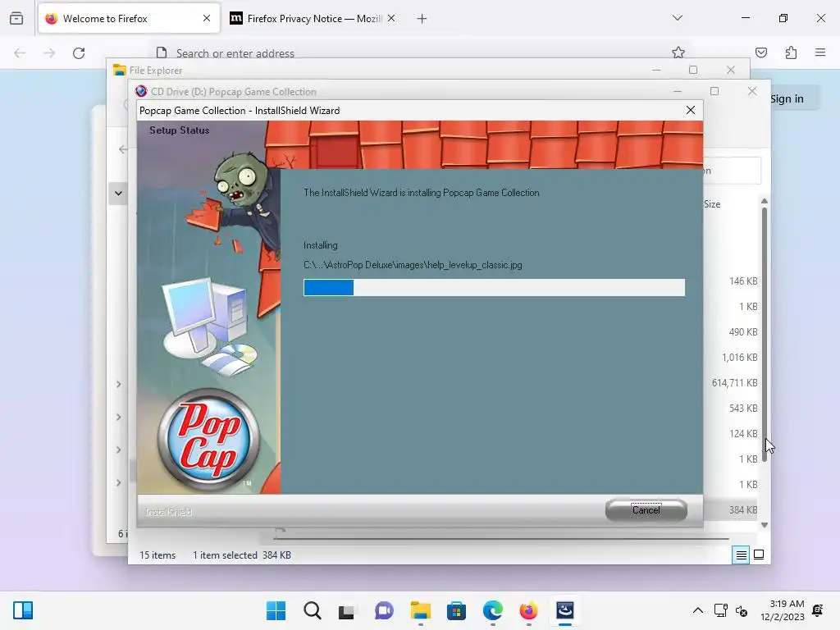Open the Save to Pocket icon

[761, 52]
